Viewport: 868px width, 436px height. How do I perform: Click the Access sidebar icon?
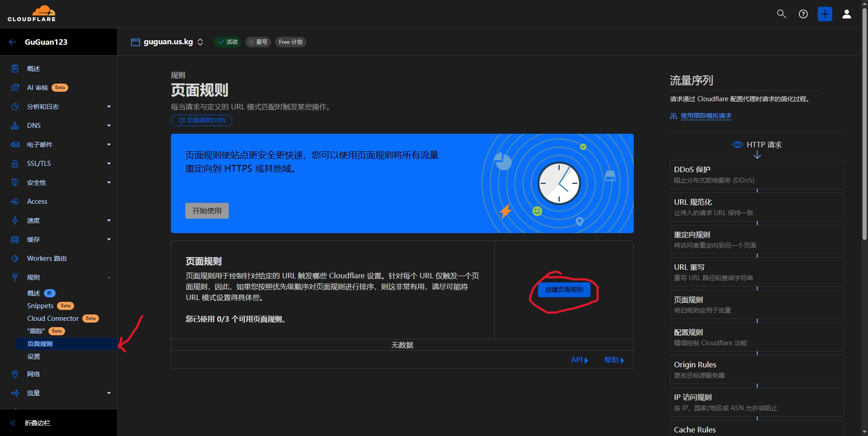click(15, 202)
